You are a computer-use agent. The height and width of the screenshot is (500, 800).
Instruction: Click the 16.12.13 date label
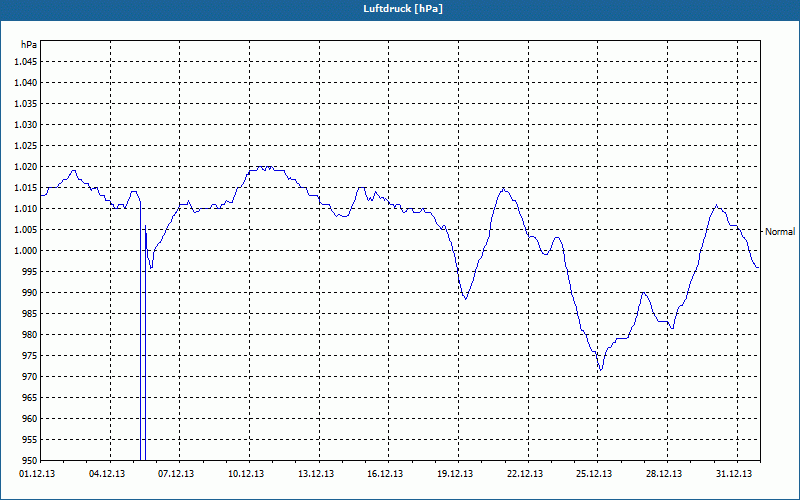tap(385, 474)
